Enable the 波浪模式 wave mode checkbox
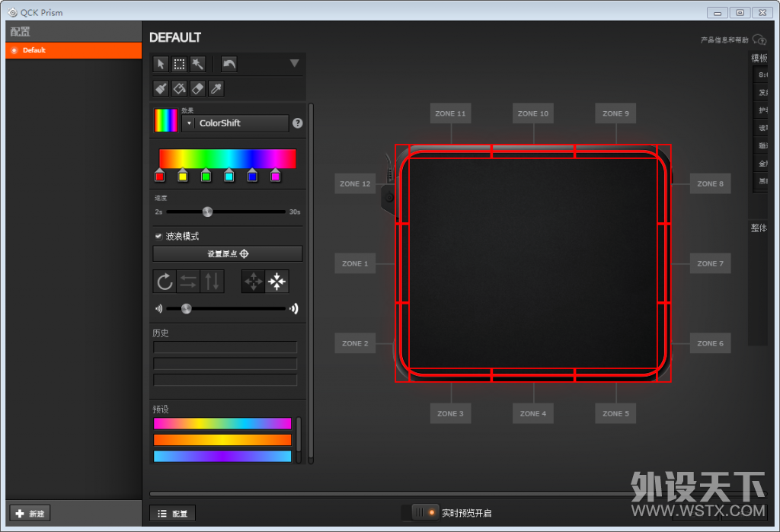This screenshot has height=532, width=780. (x=158, y=236)
